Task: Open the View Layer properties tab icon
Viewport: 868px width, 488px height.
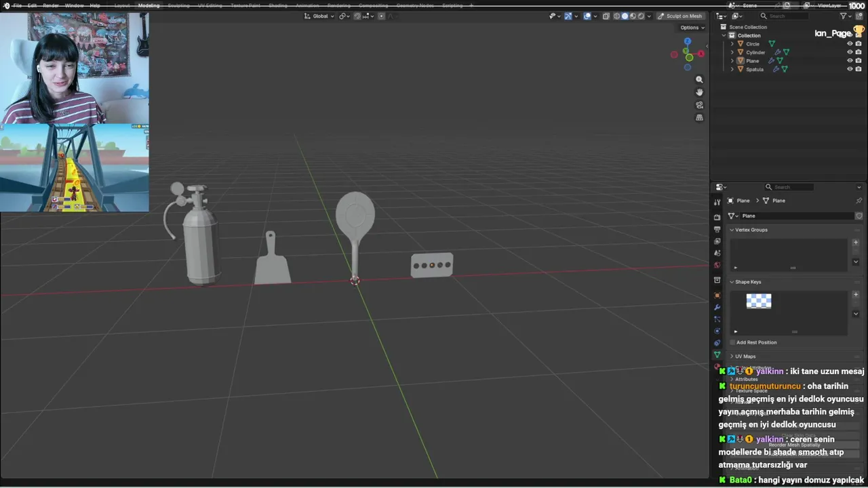Action: 717,241
